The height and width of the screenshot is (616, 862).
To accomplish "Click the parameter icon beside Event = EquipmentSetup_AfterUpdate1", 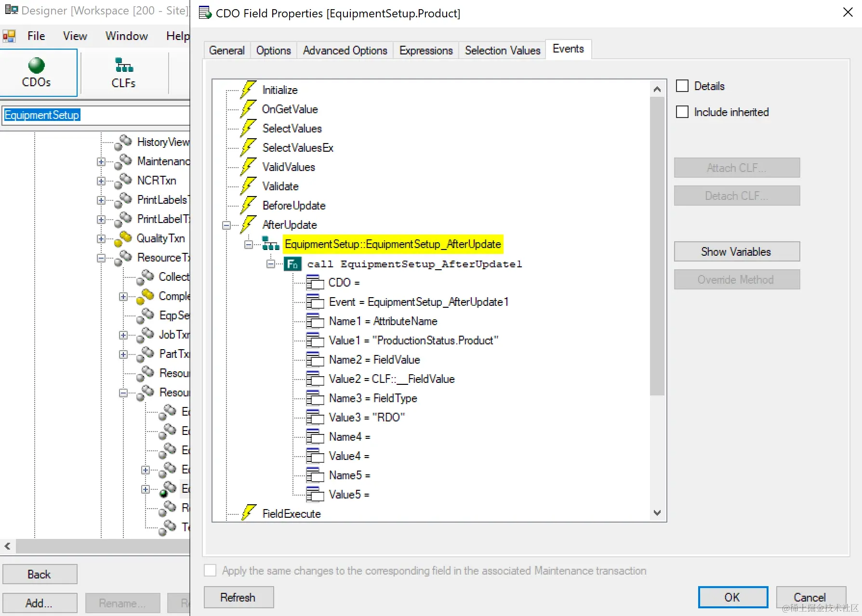I will (315, 301).
